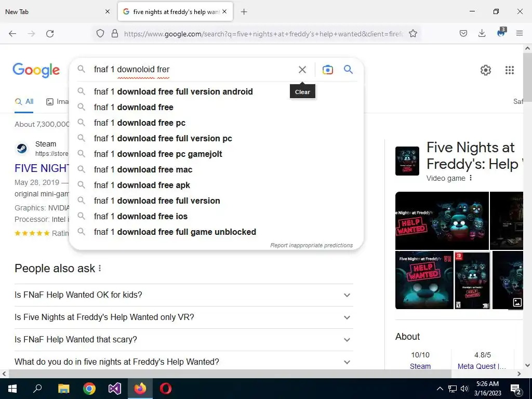The height and width of the screenshot is (399, 532).
Task: Click the Google logo
Action: tap(36, 70)
